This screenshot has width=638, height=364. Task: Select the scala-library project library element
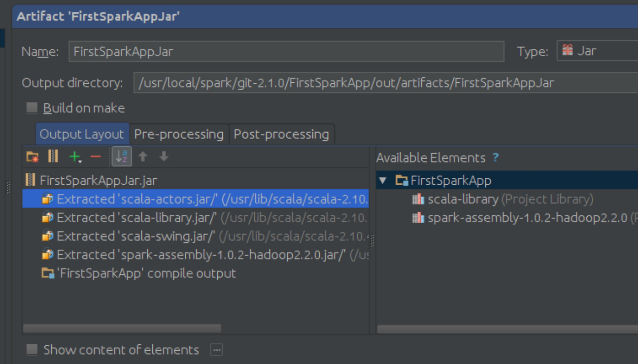(x=463, y=199)
